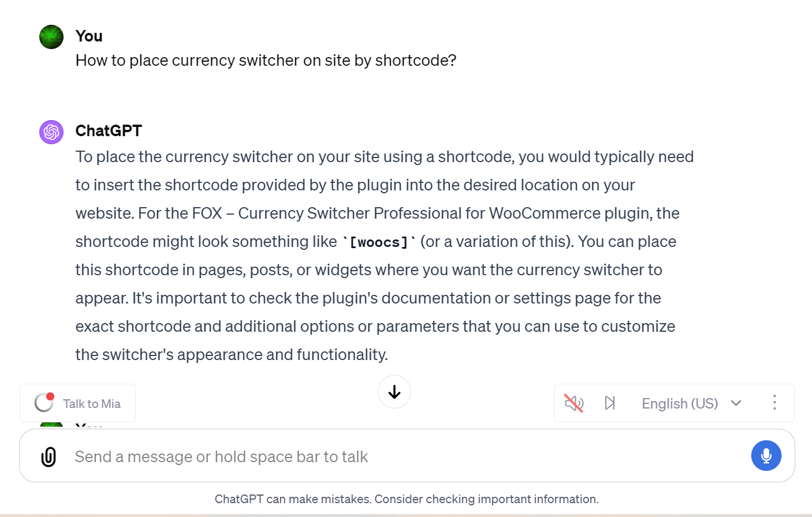
Task: Click the You sender name at top
Action: point(89,36)
